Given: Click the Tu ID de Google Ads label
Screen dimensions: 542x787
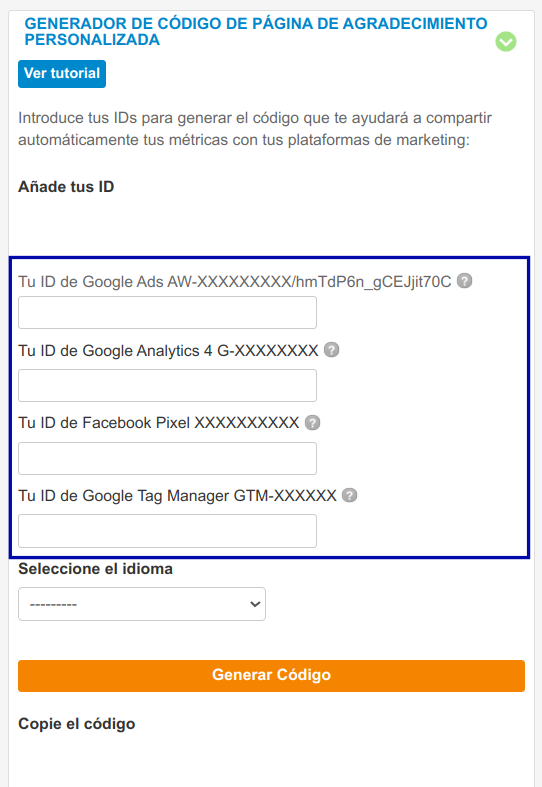Looking at the screenshot, I should click(x=235, y=282).
